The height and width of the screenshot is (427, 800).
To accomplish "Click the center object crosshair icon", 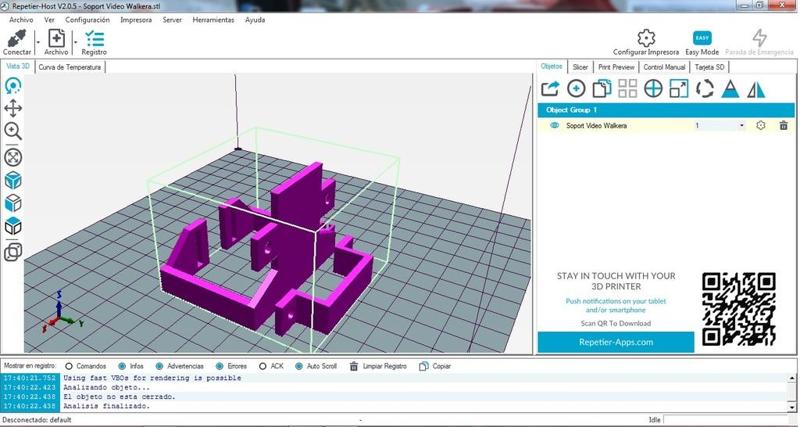I will coord(653,89).
